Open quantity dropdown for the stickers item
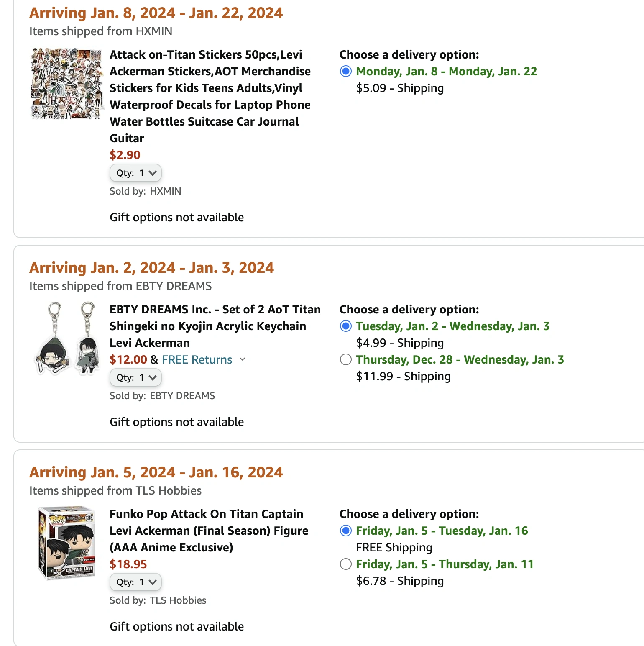Screen dimensions: 644x646 click(x=135, y=173)
